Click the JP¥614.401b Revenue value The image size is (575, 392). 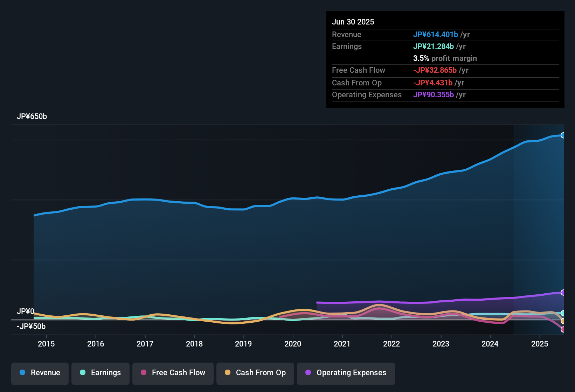pyautogui.click(x=436, y=34)
